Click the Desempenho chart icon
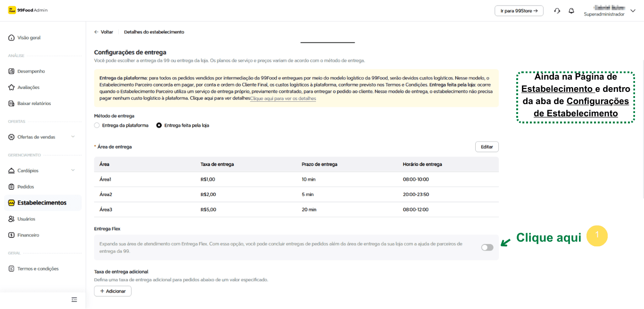Image resolution: width=644 pixels, height=309 pixels. [x=12, y=72]
